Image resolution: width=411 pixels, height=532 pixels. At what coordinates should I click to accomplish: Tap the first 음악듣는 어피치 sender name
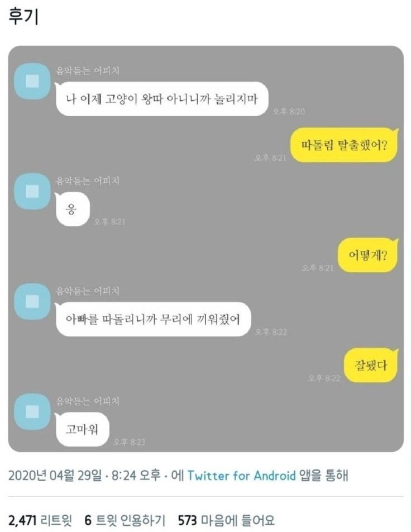click(88, 70)
